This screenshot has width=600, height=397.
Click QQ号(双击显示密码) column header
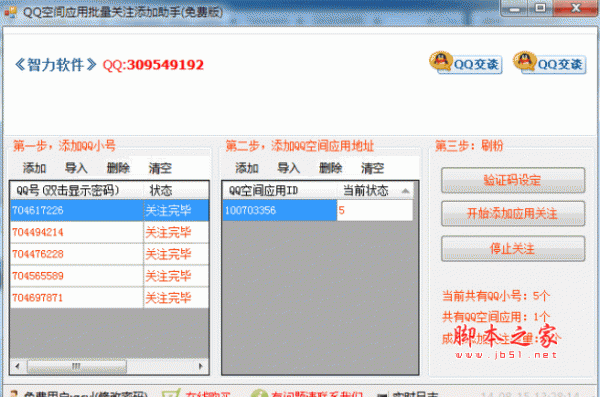coord(77,190)
